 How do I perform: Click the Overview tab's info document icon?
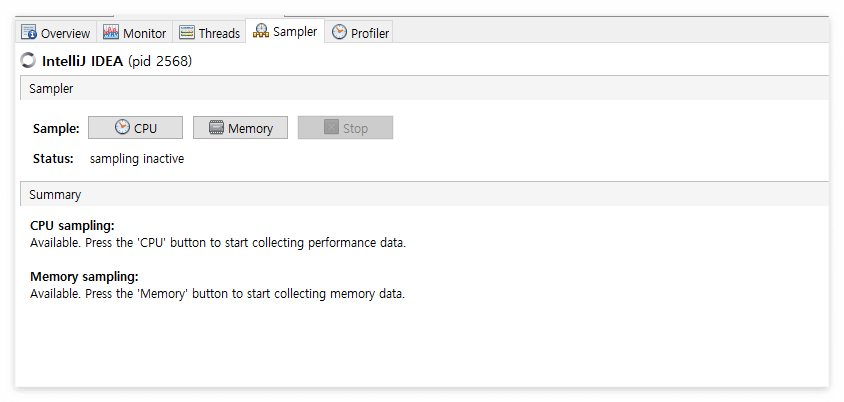[29, 32]
